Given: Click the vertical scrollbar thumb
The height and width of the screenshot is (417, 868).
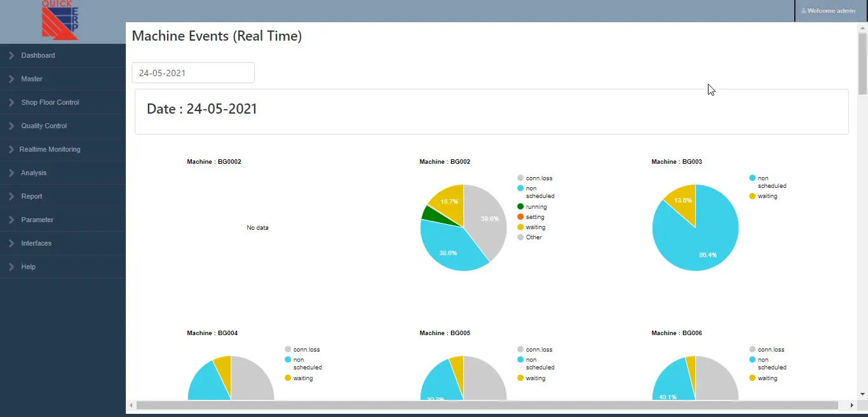Looking at the screenshot, I should 862,63.
